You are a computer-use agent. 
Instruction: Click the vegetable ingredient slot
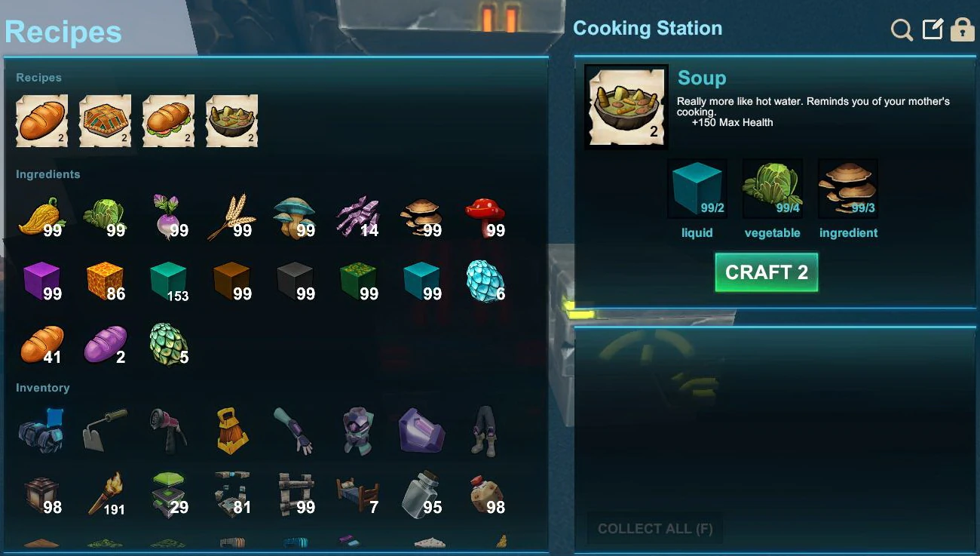click(x=772, y=189)
